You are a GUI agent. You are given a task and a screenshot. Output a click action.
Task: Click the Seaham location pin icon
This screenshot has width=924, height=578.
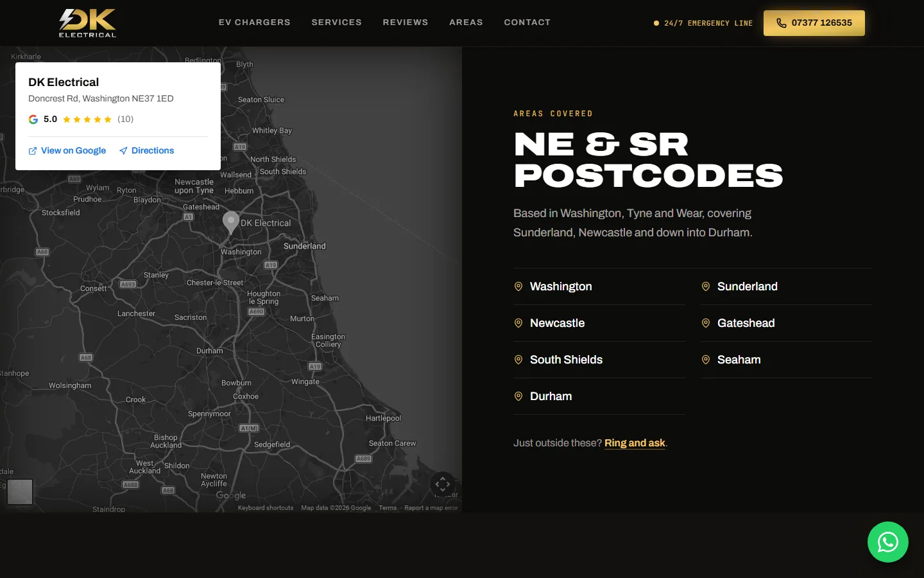point(706,360)
